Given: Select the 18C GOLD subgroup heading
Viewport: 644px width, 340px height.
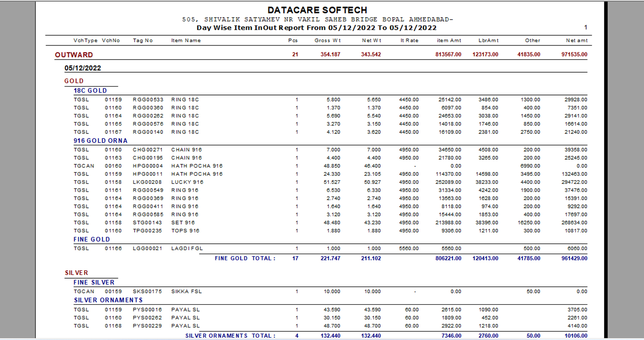Looking at the screenshot, I should pyautogui.click(x=90, y=91).
